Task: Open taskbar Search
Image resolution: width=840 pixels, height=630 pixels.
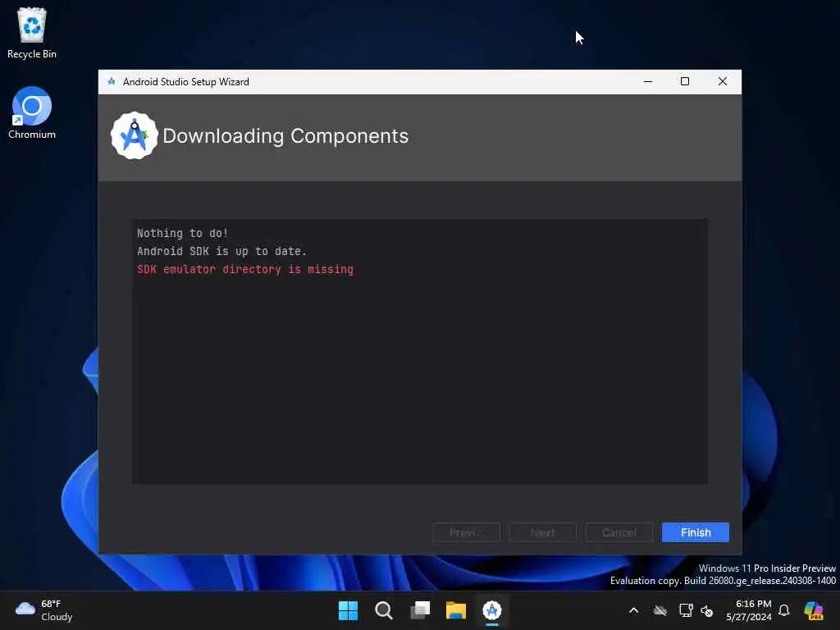Action: [384, 610]
